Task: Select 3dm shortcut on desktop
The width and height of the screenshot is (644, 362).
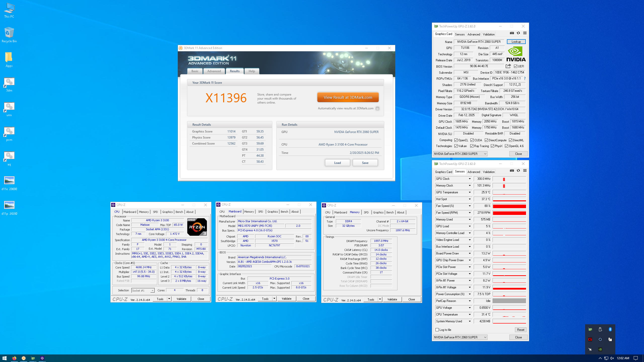Action: 9,84
